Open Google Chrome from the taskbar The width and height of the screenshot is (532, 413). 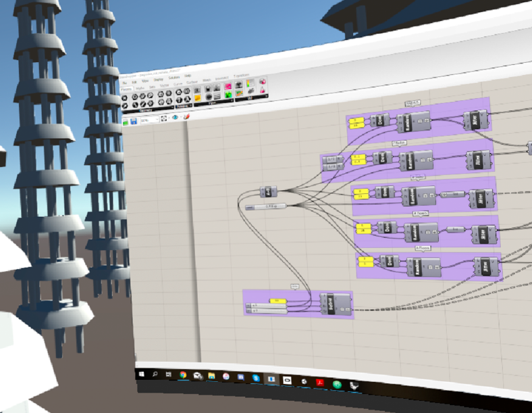[x=183, y=375]
